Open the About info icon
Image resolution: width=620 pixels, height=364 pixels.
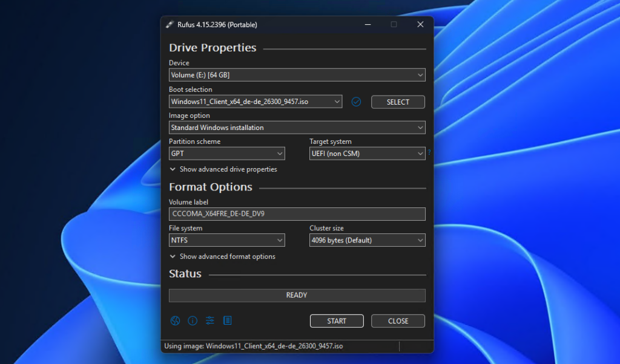click(193, 320)
